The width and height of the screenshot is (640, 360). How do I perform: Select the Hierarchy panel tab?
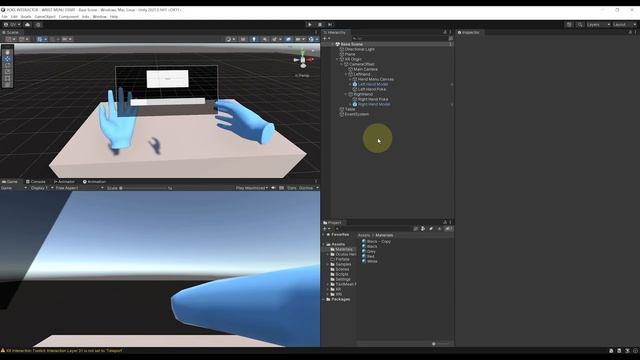tap(335, 32)
